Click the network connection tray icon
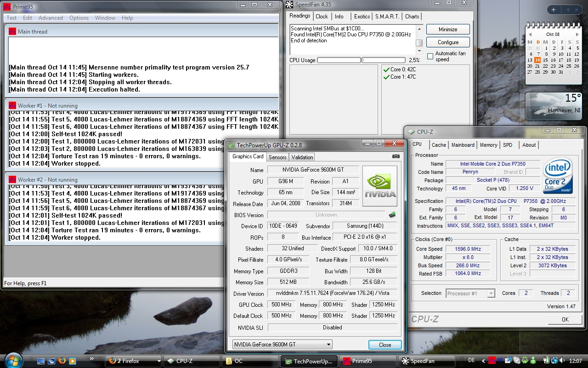The width and height of the screenshot is (588, 368). click(555, 361)
